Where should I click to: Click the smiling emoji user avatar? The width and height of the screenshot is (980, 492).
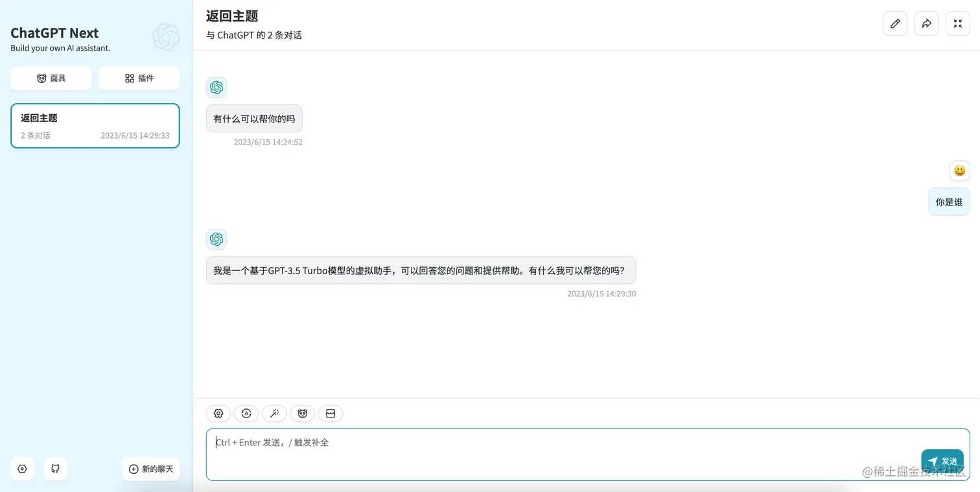(x=959, y=170)
